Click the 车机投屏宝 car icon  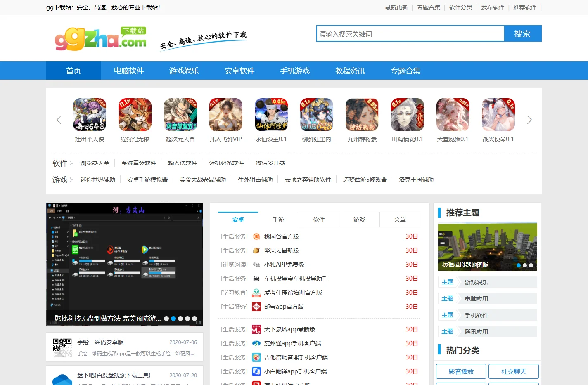pos(256,279)
